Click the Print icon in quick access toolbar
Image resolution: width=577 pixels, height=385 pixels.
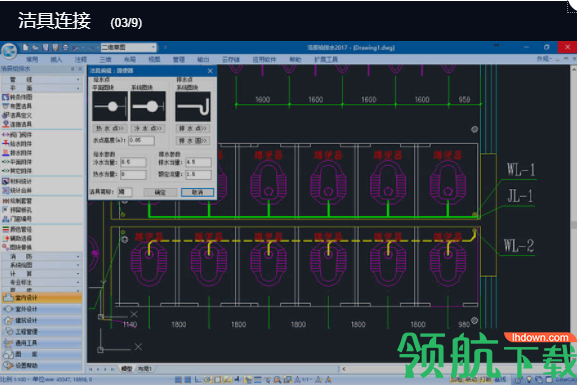(66, 47)
